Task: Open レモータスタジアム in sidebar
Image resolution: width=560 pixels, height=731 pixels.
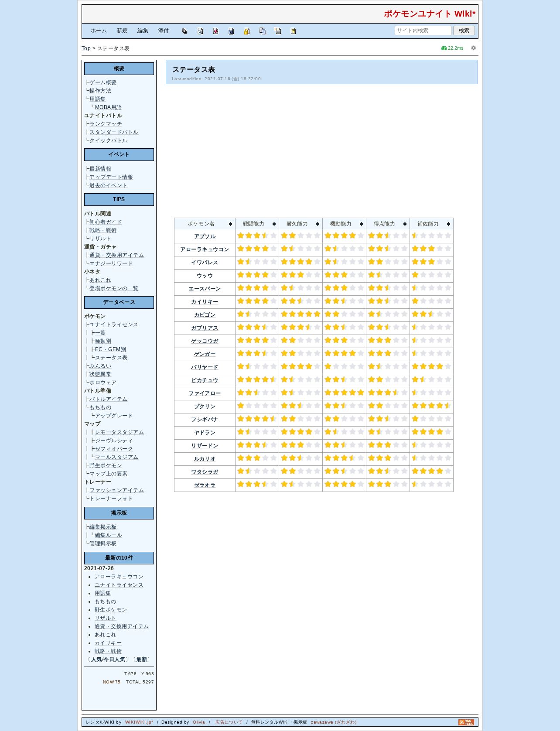Action: pyautogui.click(x=120, y=432)
